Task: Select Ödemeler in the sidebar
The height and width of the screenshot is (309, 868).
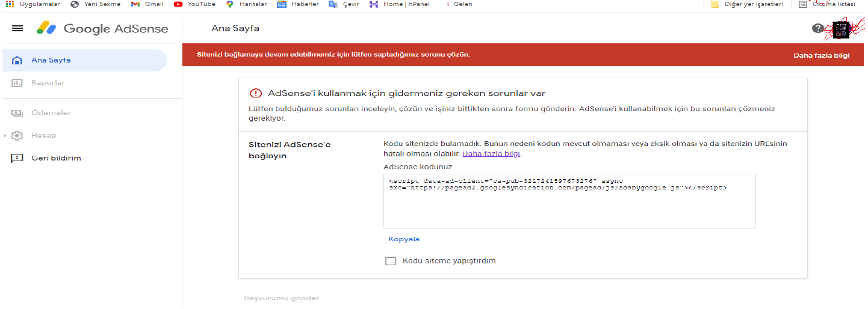Action: (x=84, y=113)
